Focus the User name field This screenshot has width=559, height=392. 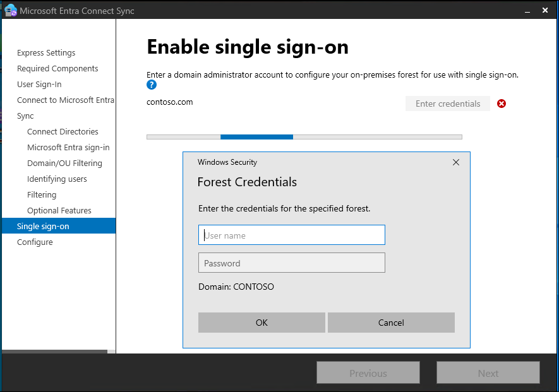click(292, 235)
